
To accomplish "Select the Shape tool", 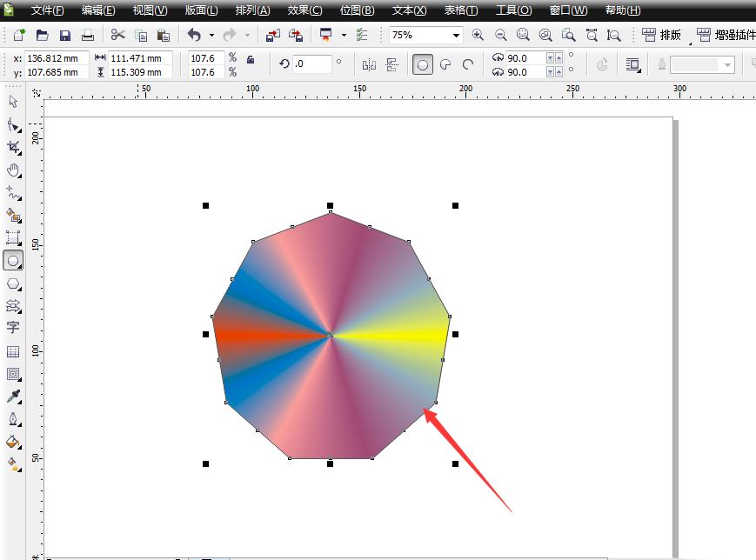I will 12,123.
